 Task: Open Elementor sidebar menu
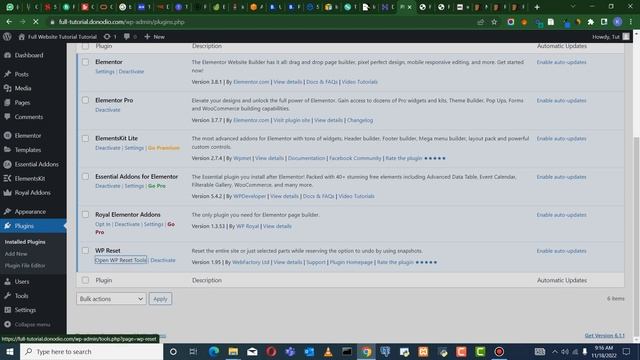[x=28, y=136]
